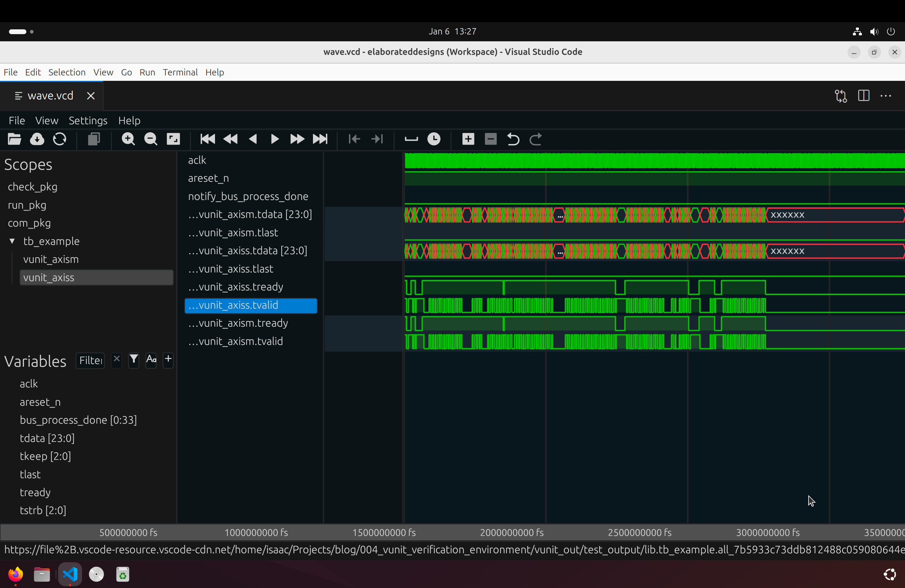This screenshot has width=905, height=588.
Task: Open the Trash from the dock
Action: pos(122,574)
